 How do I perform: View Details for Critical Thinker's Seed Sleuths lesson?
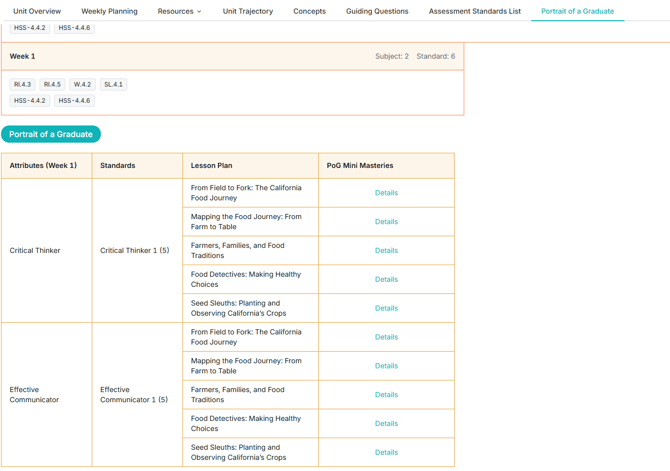(386, 308)
